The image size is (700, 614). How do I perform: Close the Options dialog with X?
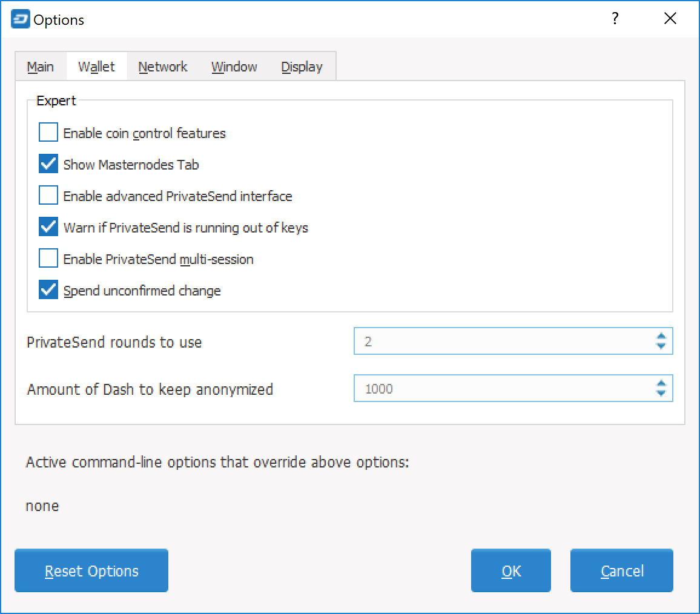[670, 18]
